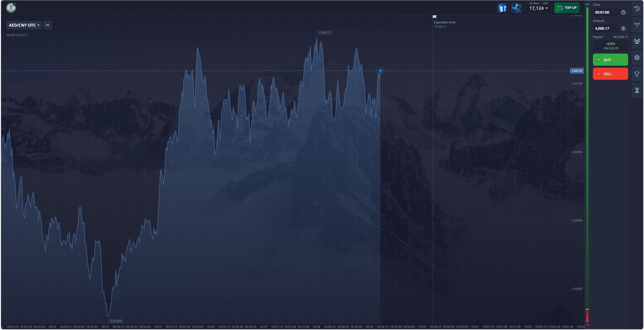Click the blue gift box icon
This screenshot has height=330, width=644.
[502, 8]
